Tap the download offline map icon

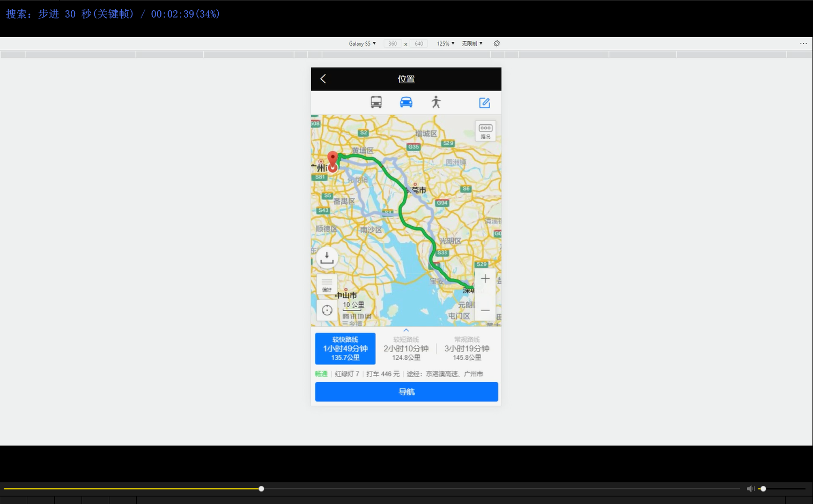327,258
